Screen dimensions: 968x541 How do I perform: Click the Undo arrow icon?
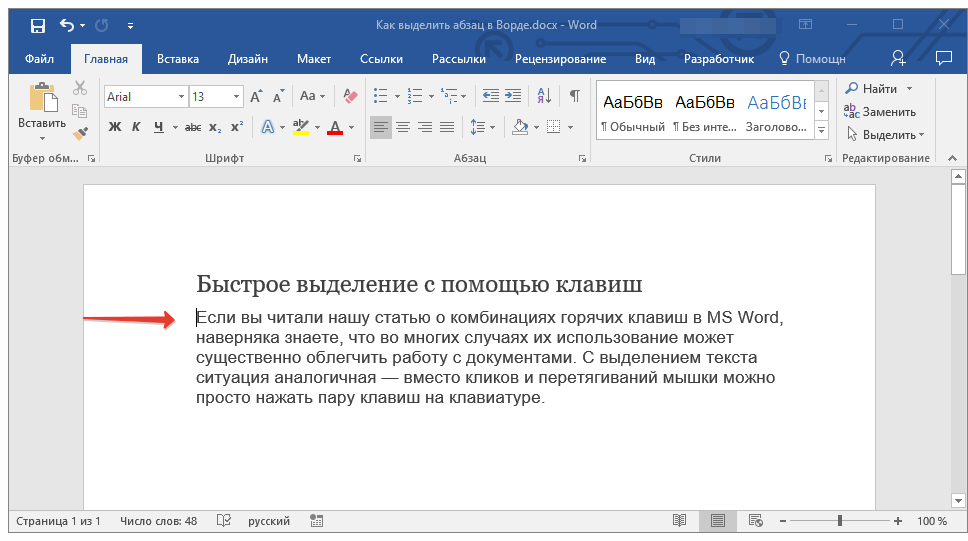[x=67, y=25]
